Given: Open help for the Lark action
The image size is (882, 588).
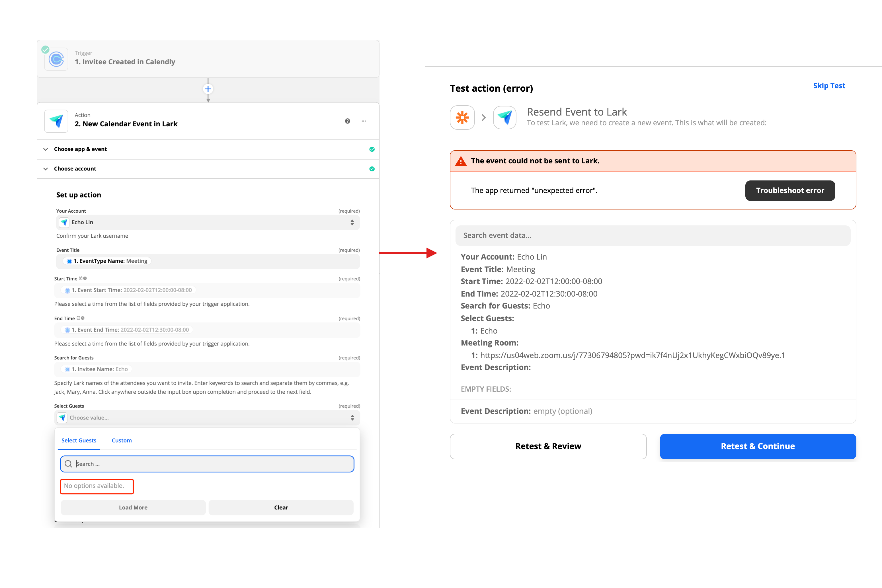Looking at the screenshot, I should (x=347, y=121).
